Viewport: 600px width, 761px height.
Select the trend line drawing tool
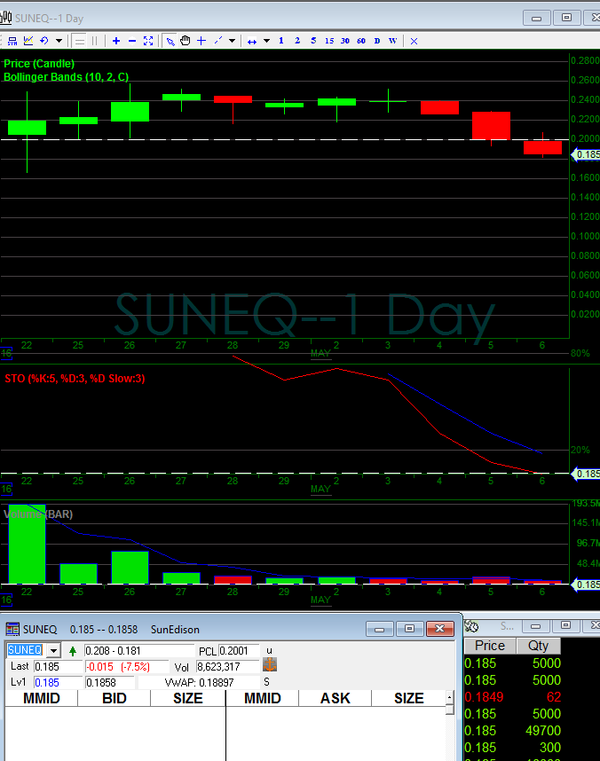click(219, 41)
